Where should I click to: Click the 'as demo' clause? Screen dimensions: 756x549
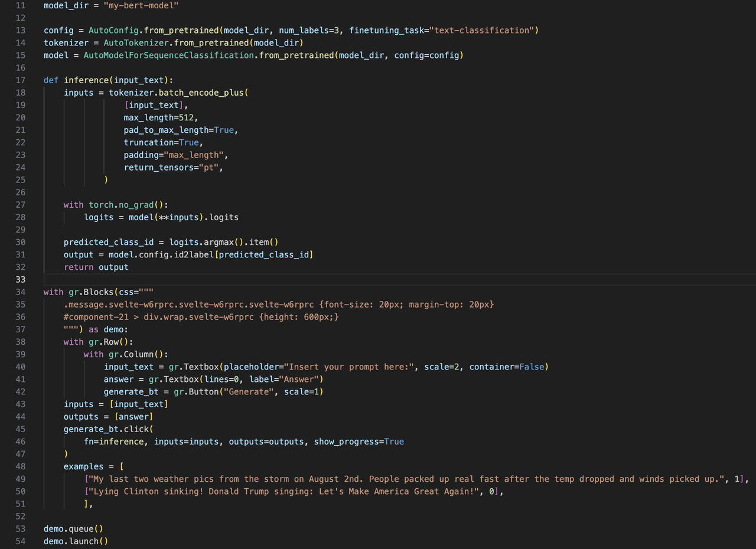106,329
